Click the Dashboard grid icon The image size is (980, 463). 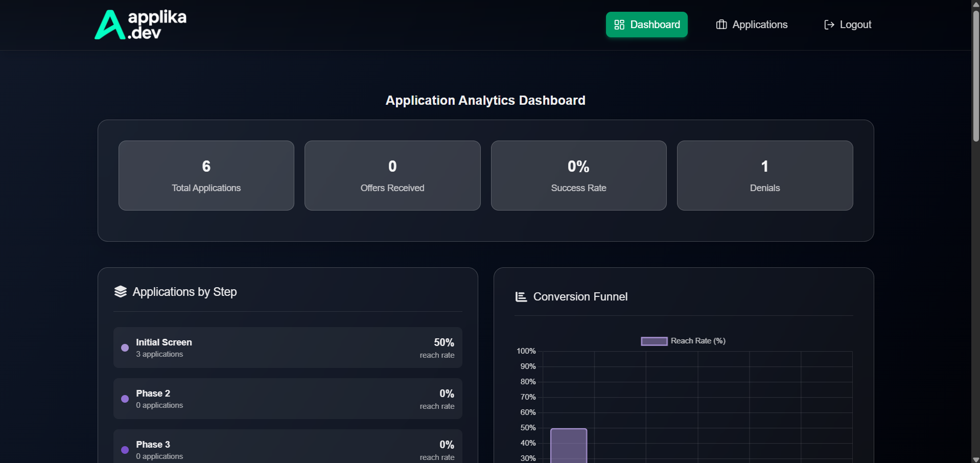click(x=619, y=25)
